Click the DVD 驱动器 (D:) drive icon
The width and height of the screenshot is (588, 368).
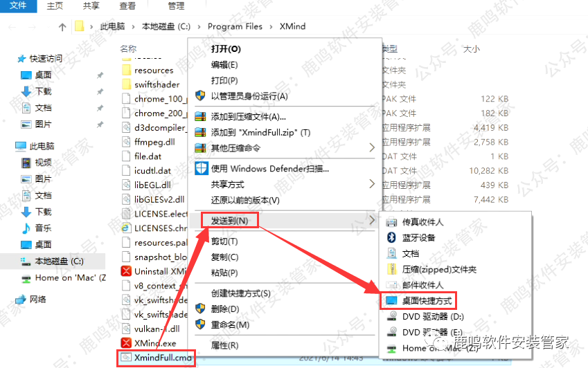(391, 316)
